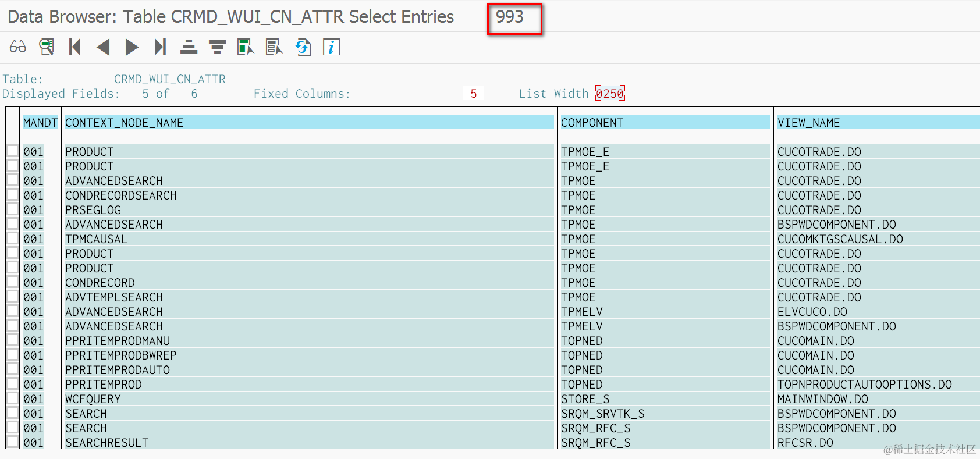The image size is (980, 459).
Task: Open the check table magnifier icon
Action: (x=47, y=47)
